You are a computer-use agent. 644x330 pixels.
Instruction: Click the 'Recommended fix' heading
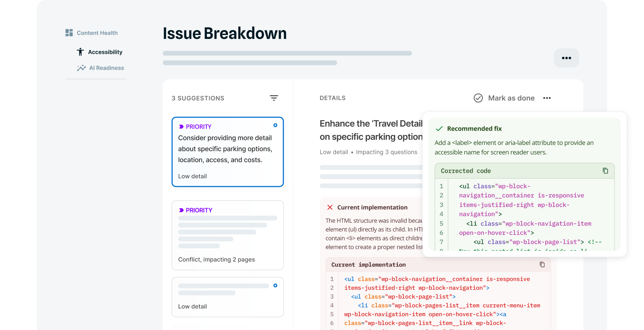pyautogui.click(x=474, y=129)
